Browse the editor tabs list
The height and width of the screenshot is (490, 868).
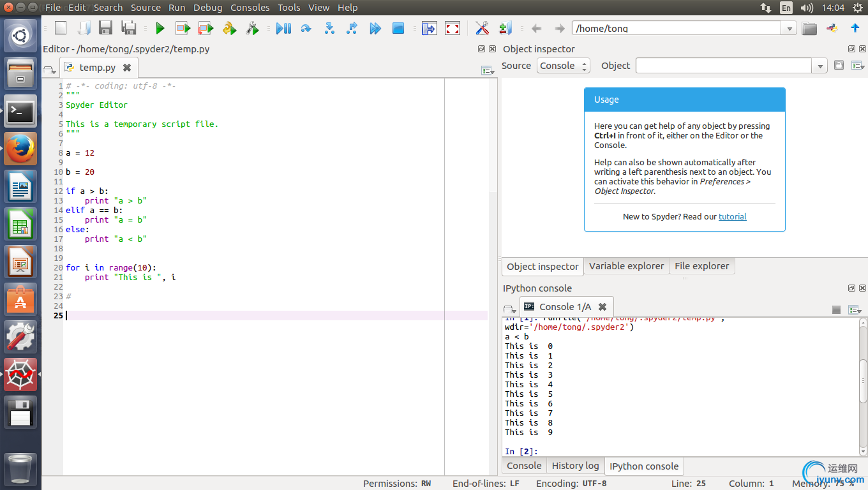(49, 70)
